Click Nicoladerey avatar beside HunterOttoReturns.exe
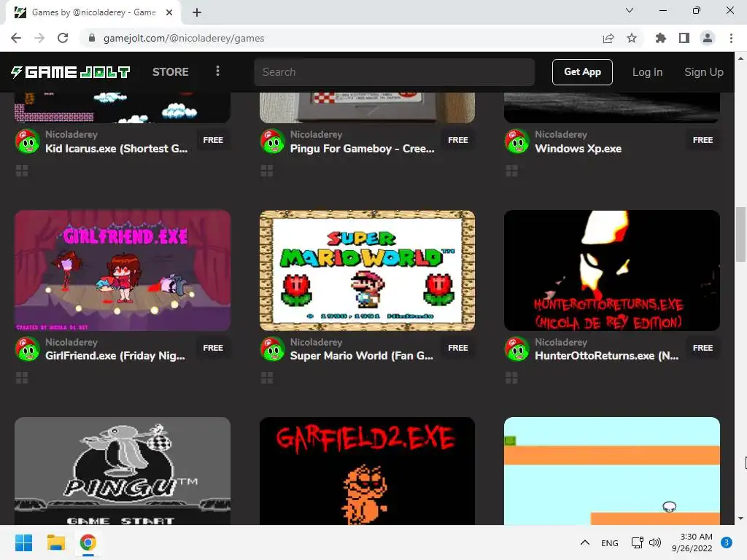The height and width of the screenshot is (560, 747). [517, 349]
